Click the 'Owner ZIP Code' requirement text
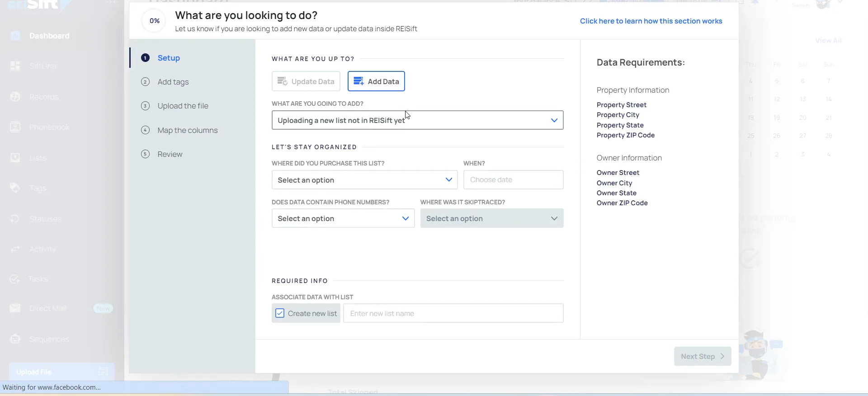This screenshot has width=868, height=396. pyautogui.click(x=622, y=203)
